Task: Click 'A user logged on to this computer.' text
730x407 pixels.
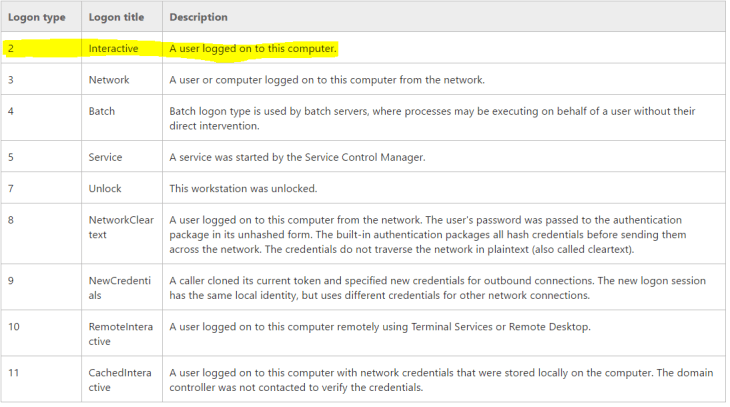Action: pyautogui.click(x=253, y=48)
